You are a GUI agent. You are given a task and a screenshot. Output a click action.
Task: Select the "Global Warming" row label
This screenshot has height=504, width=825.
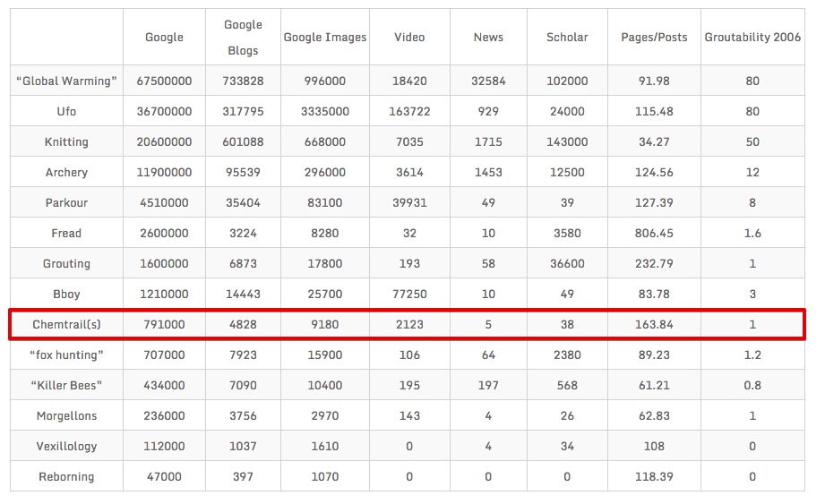pos(67,81)
